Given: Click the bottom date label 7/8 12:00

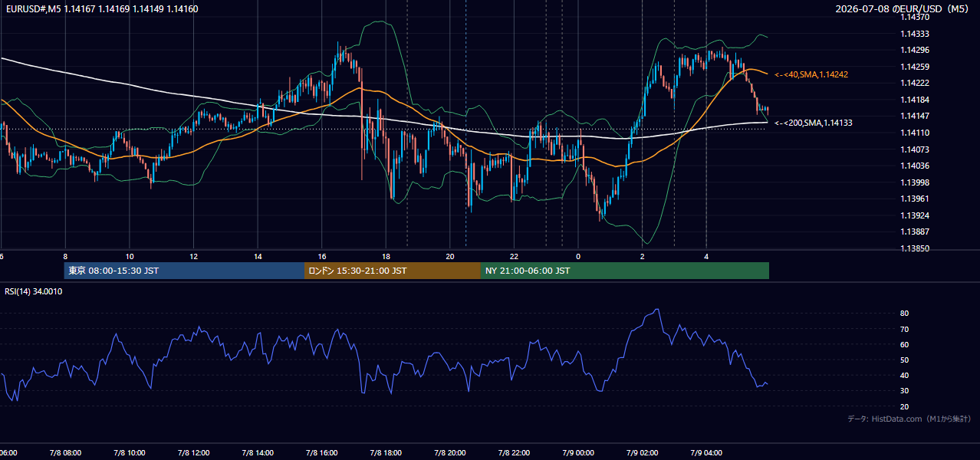Looking at the screenshot, I should (193, 453).
